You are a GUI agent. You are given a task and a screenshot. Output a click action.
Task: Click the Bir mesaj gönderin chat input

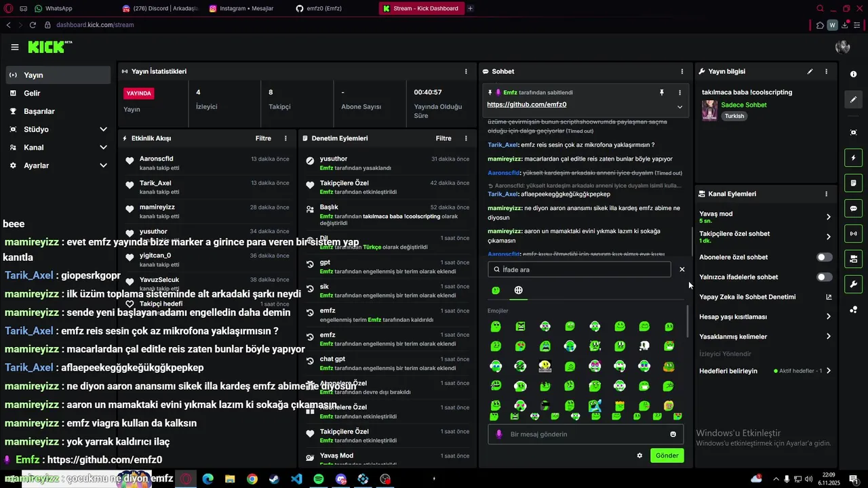pos(585,434)
